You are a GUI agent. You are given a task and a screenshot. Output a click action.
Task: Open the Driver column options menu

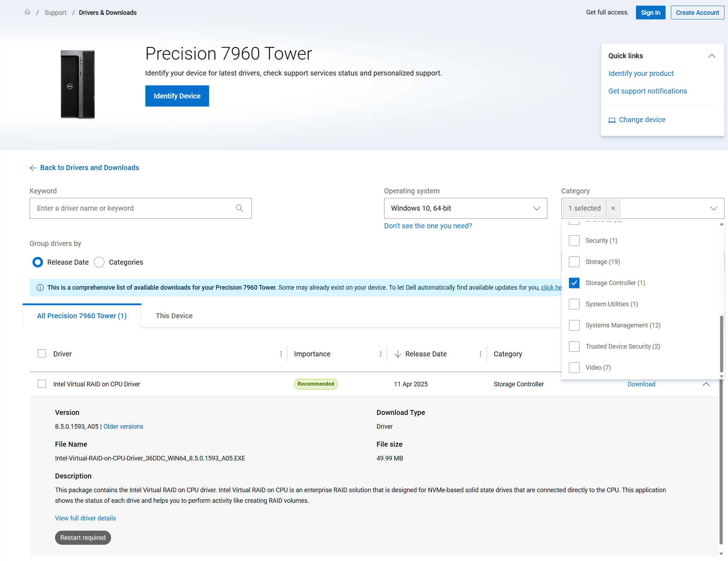(281, 354)
